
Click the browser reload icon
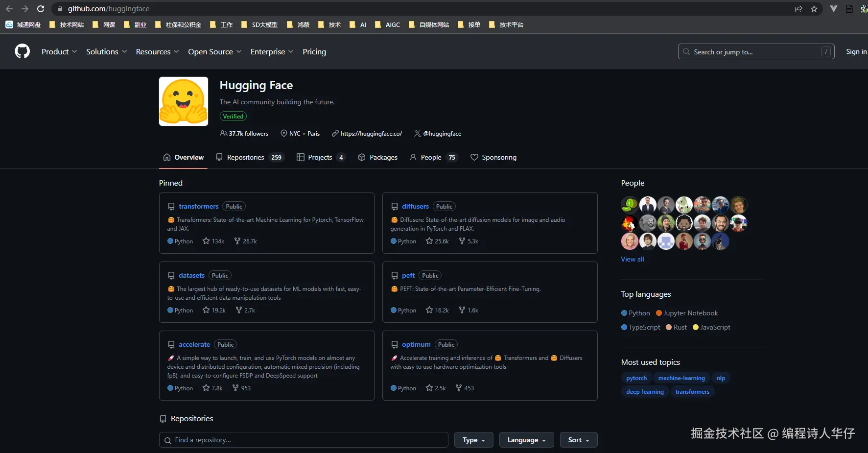pyautogui.click(x=41, y=9)
